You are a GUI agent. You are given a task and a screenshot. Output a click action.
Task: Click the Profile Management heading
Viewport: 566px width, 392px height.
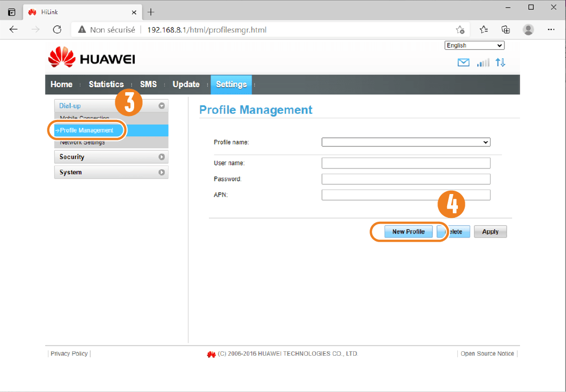(256, 110)
